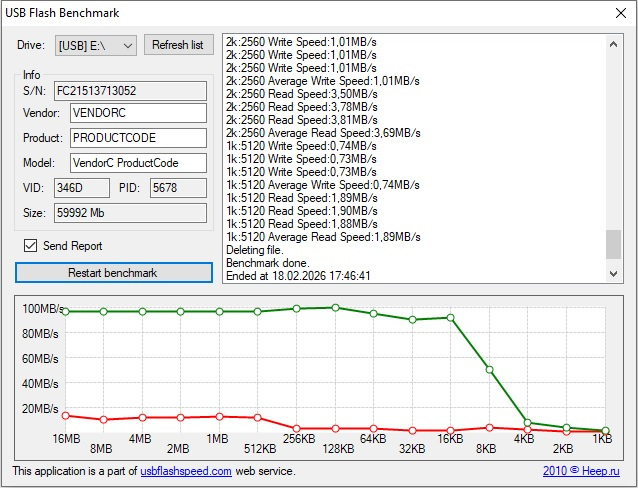
Task: Click the log scrollbar up arrow
Action: point(614,44)
